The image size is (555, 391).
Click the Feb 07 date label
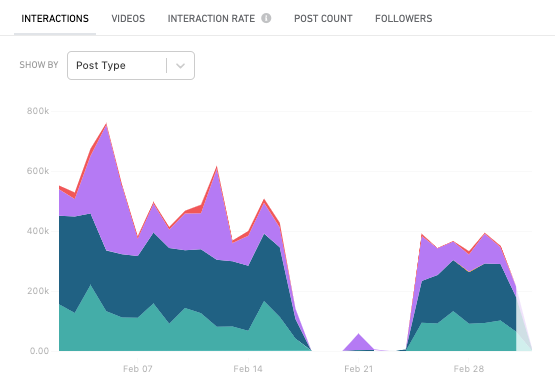click(138, 369)
